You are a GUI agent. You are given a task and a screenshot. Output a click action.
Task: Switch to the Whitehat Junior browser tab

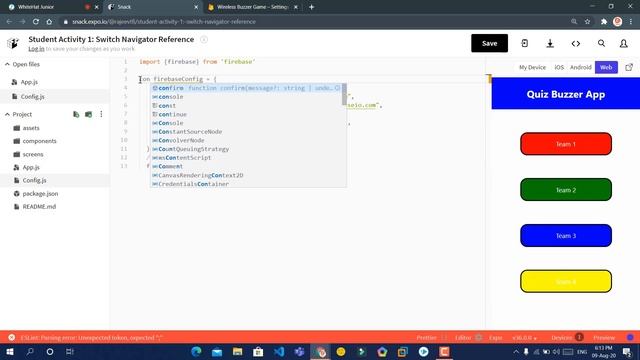pyautogui.click(x=36, y=7)
